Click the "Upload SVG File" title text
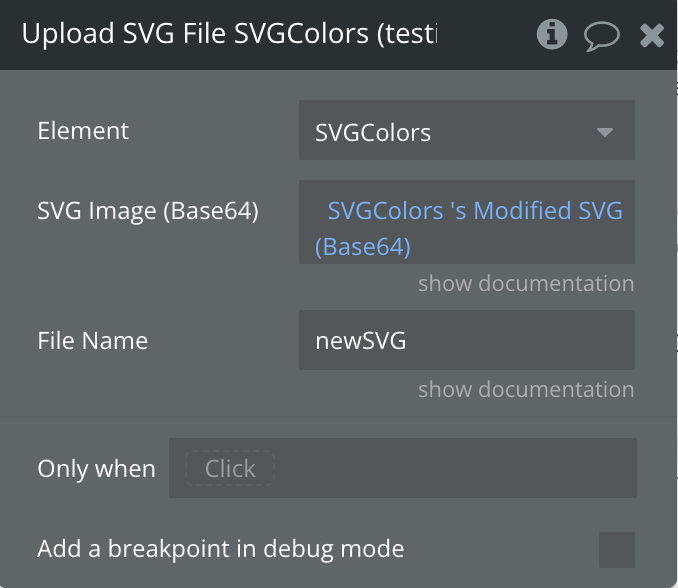Image resolution: width=678 pixels, height=588 pixels. coord(124,35)
